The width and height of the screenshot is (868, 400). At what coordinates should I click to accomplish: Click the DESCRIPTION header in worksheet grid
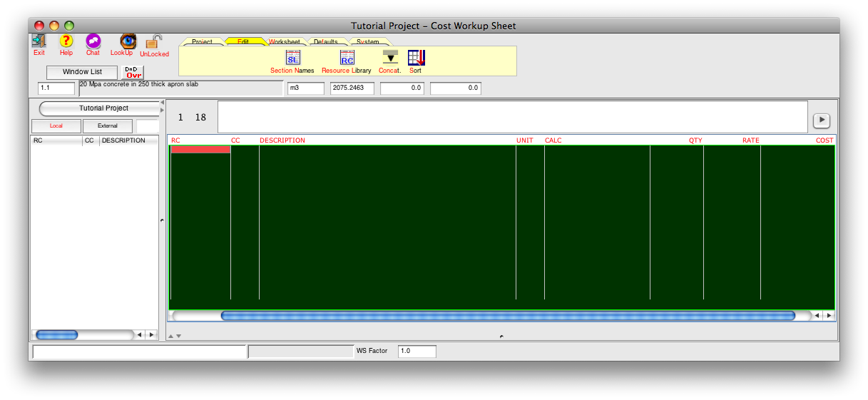[282, 140]
